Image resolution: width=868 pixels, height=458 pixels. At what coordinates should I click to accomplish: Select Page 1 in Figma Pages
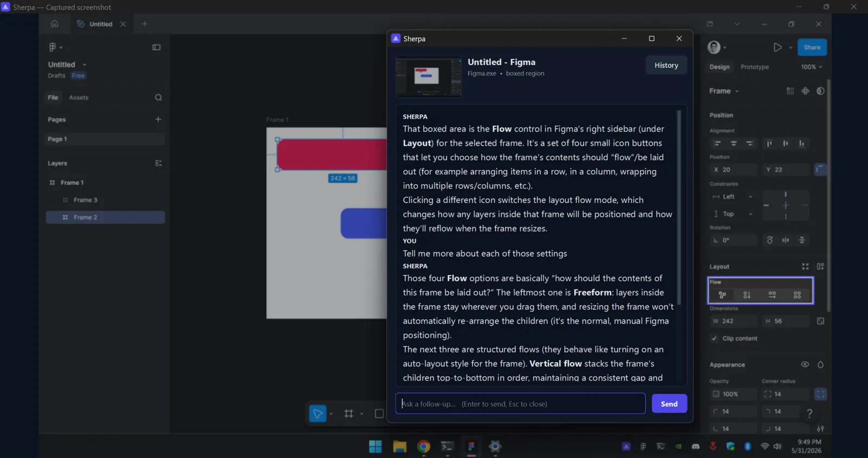[104, 139]
